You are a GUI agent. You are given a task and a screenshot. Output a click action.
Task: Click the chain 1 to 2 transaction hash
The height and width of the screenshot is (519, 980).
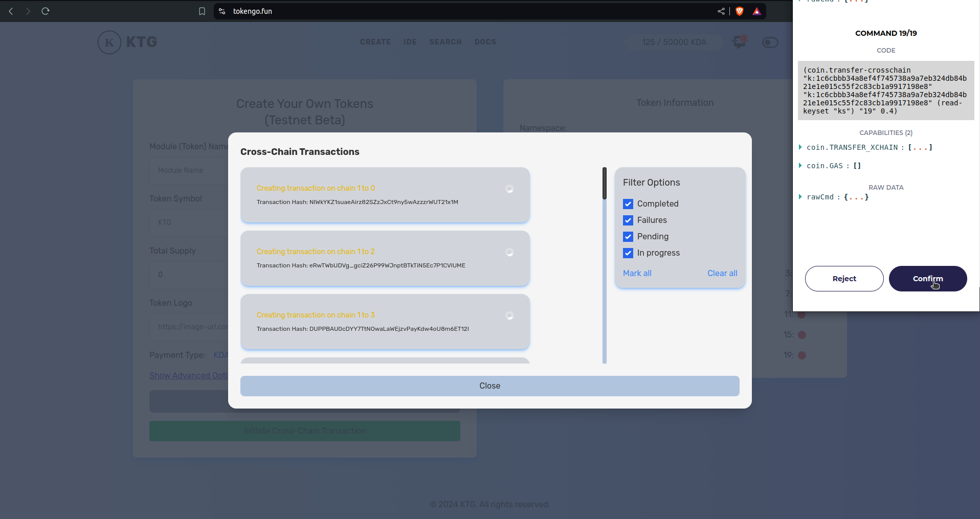[361, 265]
